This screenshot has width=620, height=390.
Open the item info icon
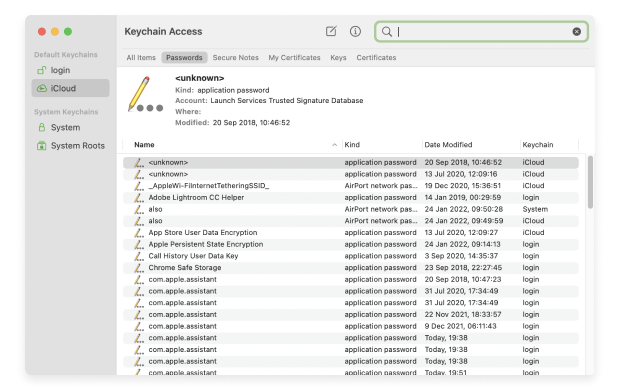(355, 31)
